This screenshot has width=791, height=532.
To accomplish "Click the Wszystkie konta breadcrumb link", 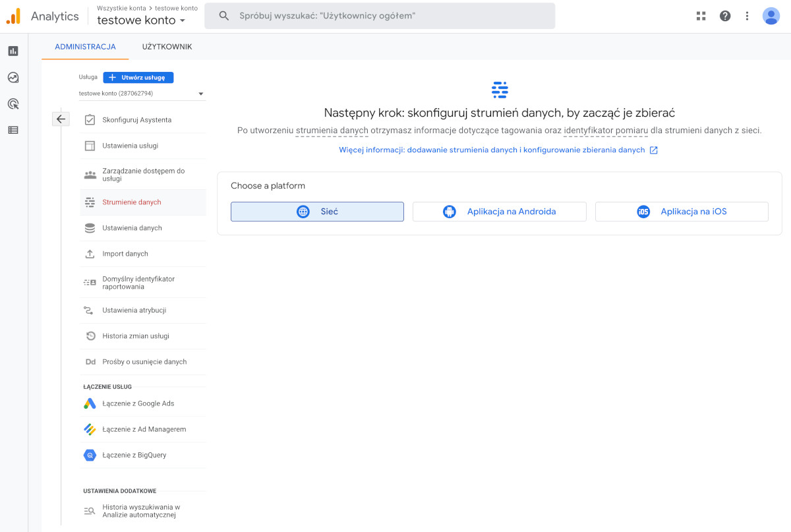I will pos(121,8).
